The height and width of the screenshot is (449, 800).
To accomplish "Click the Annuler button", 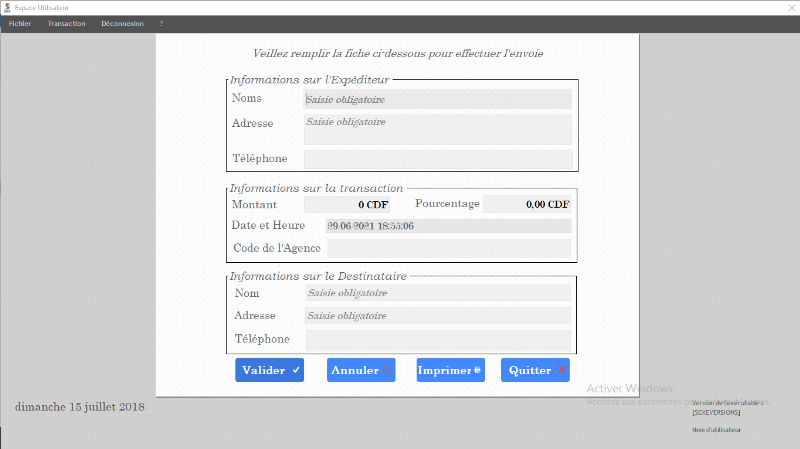I will (361, 370).
